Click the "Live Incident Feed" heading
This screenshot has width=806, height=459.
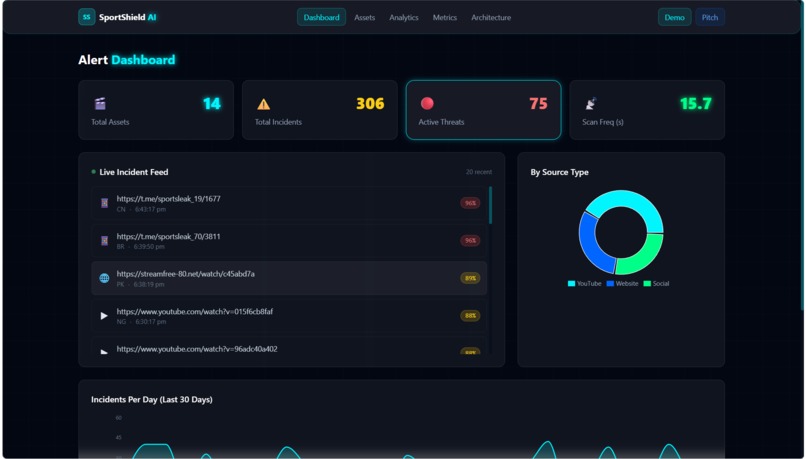coord(134,172)
